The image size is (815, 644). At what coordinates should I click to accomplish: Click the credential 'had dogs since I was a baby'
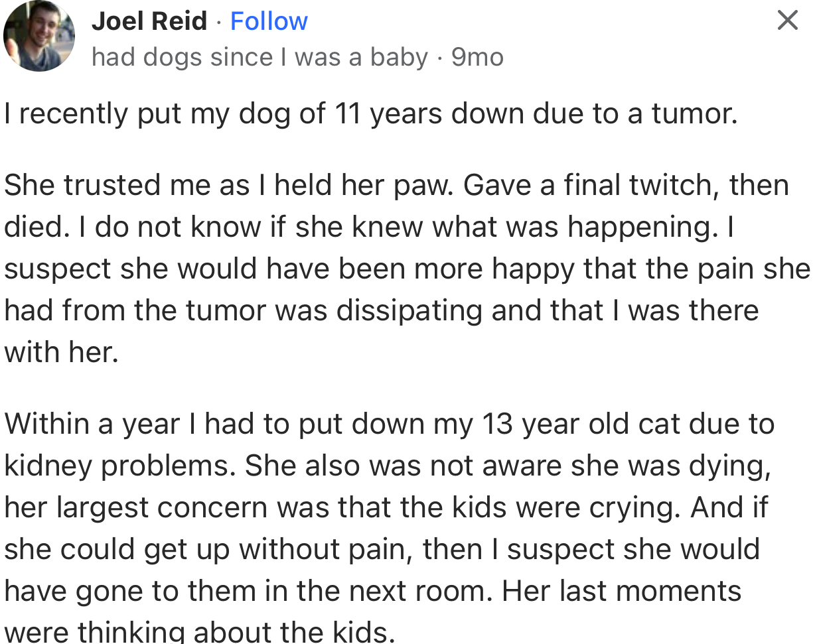coord(259,57)
